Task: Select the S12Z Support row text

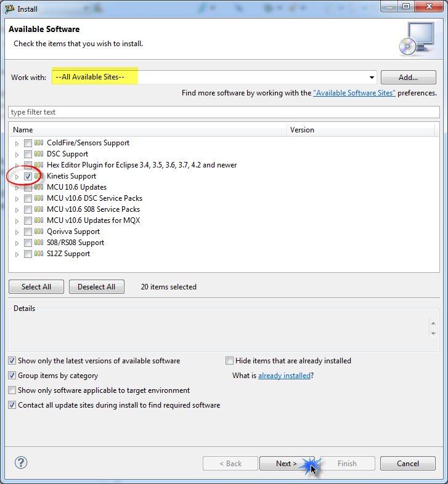Action: click(x=68, y=254)
